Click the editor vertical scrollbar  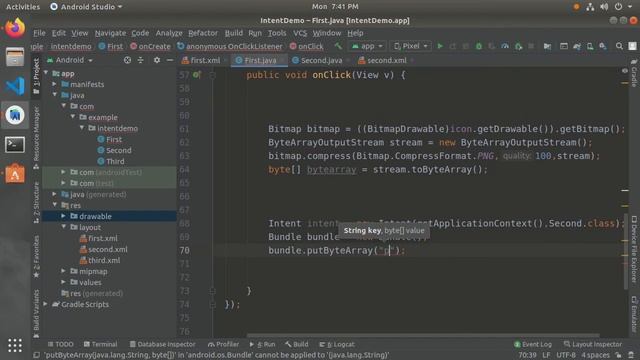(625, 251)
